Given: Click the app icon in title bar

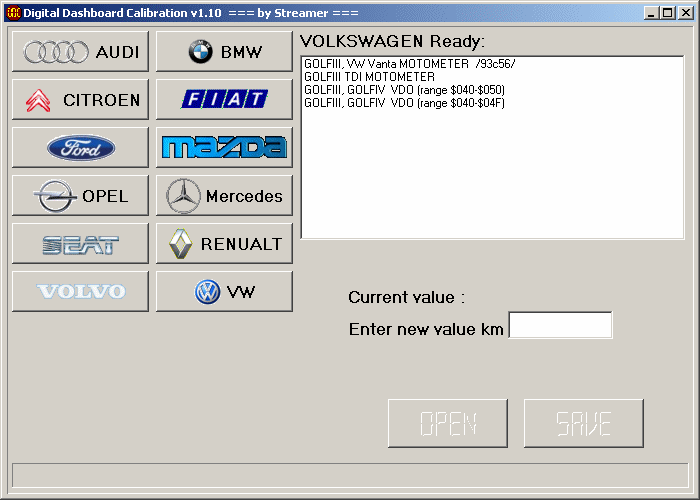Looking at the screenshot, I should coord(14,13).
